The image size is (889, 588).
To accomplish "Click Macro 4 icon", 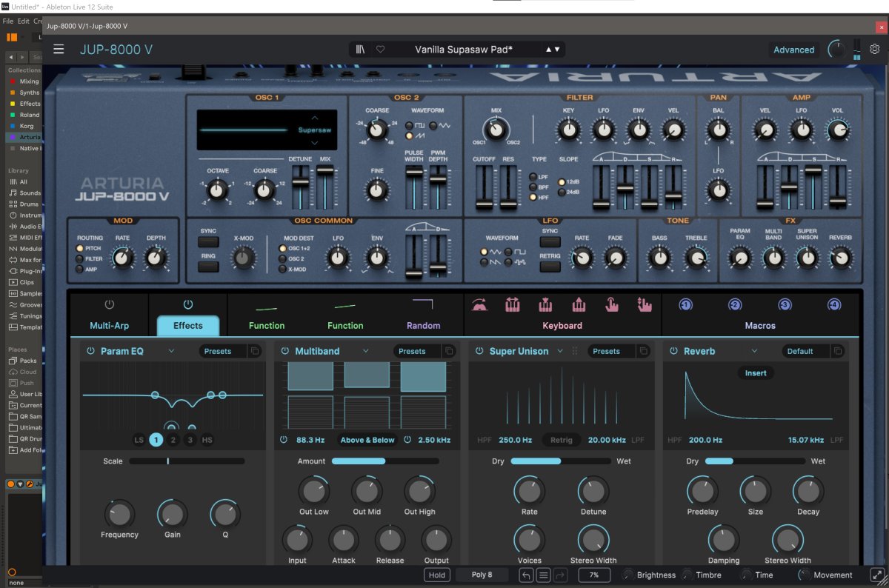I will click(834, 305).
